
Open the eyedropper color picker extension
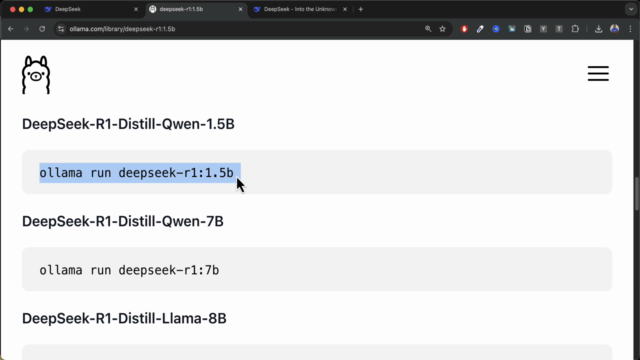click(480, 29)
